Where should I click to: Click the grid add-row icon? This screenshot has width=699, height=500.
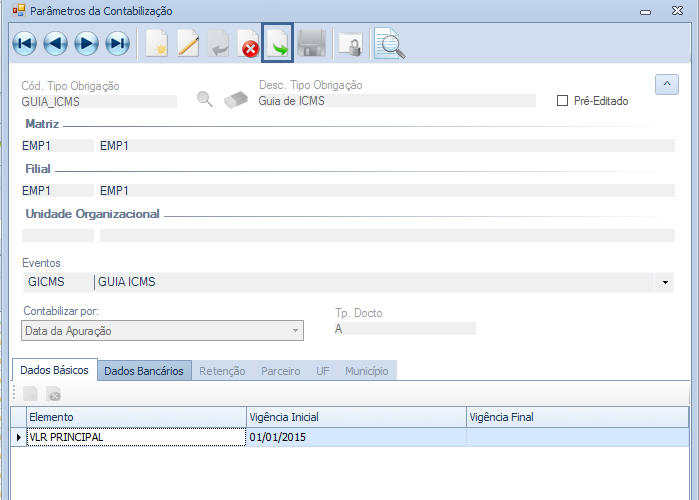coord(31,394)
